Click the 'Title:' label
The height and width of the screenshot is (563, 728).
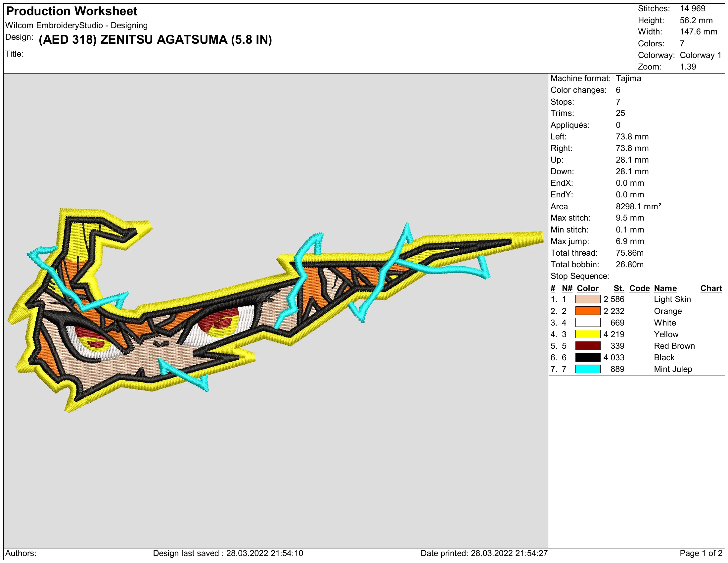click(x=14, y=54)
